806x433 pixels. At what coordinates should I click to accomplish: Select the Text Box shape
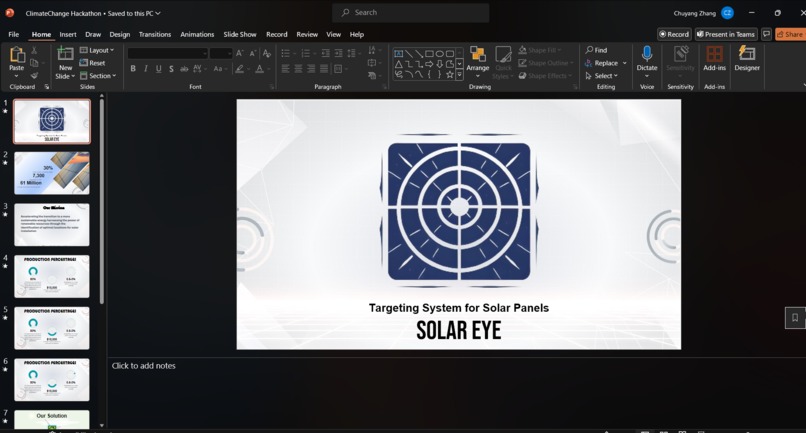coord(398,53)
